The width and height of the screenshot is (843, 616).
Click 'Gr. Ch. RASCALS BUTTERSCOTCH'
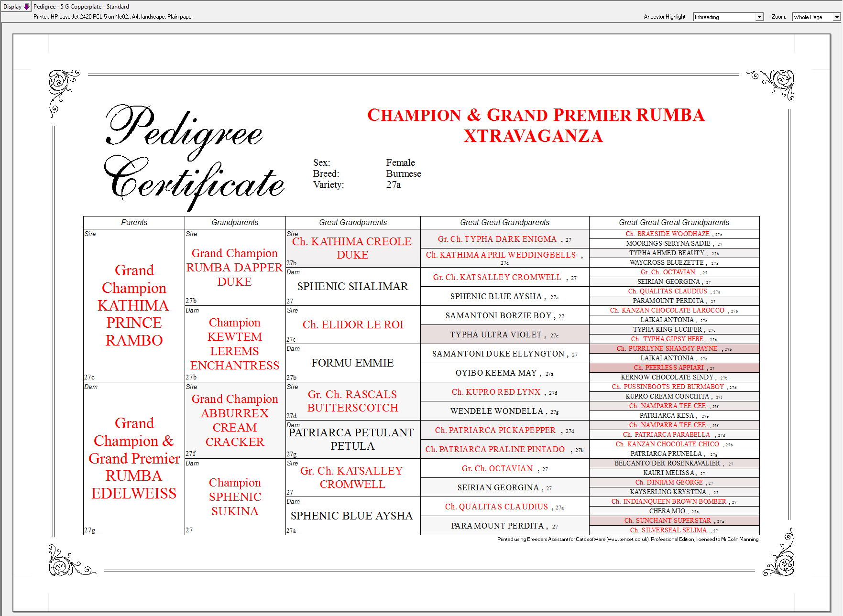click(x=352, y=401)
